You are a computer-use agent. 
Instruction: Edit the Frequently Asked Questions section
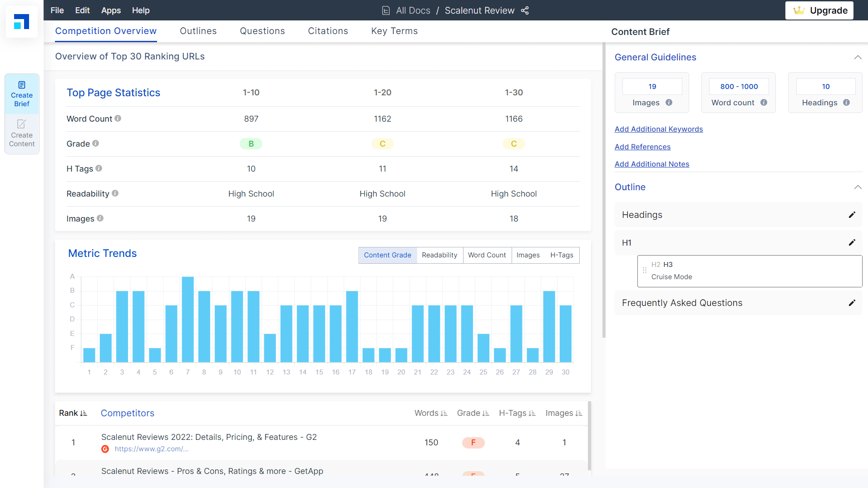click(852, 303)
